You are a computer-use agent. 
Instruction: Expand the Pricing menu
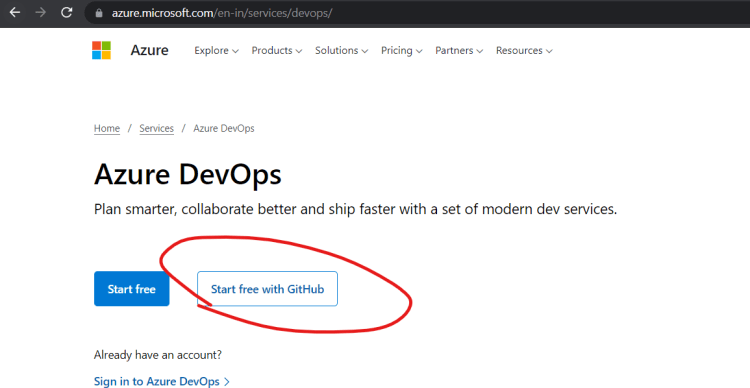coord(402,51)
